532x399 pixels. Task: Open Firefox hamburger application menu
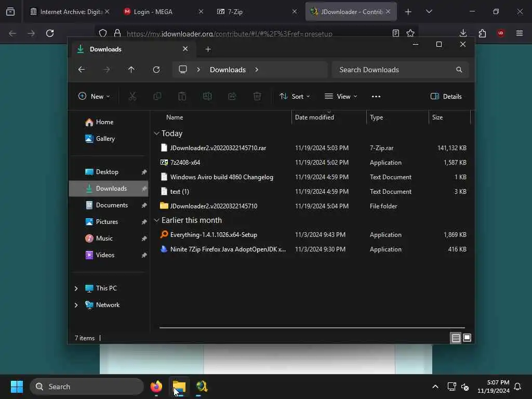coord(520,33)
